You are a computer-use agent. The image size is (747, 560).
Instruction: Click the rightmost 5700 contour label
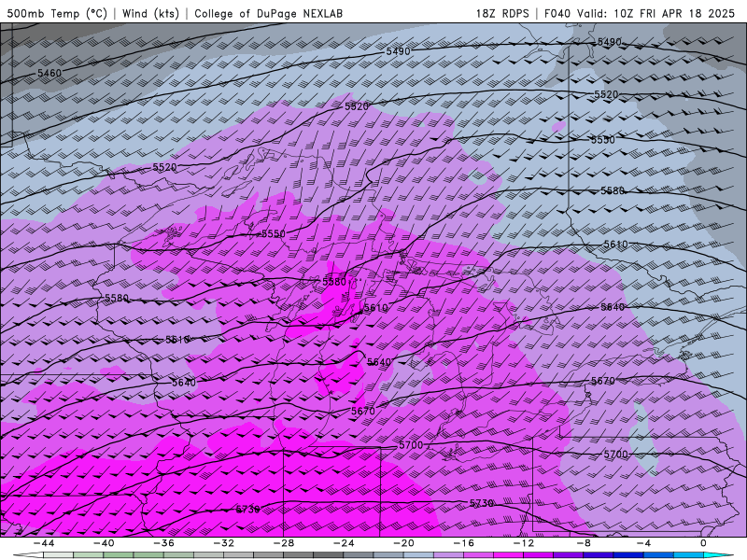click(x=616, y=455)
